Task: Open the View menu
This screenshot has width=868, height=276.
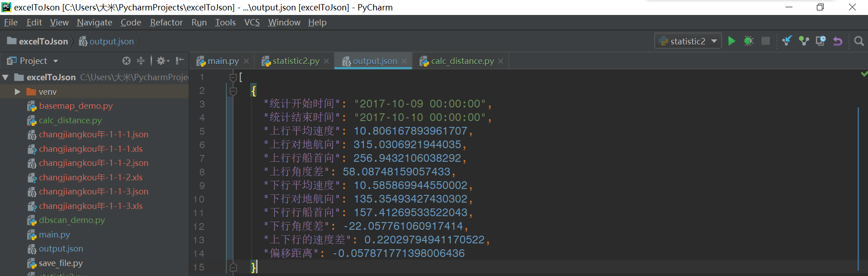Action: tap(59, 22)
